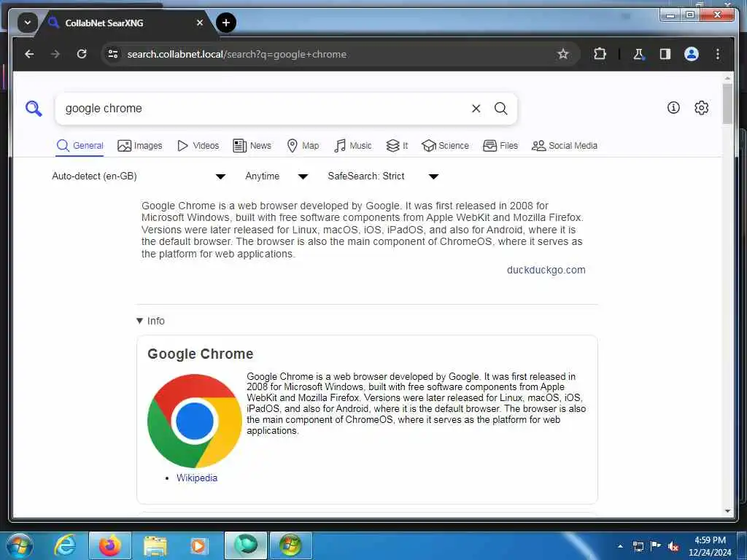Open a new tab with plus button
747x560 pixels.
(x=226, y=23)
